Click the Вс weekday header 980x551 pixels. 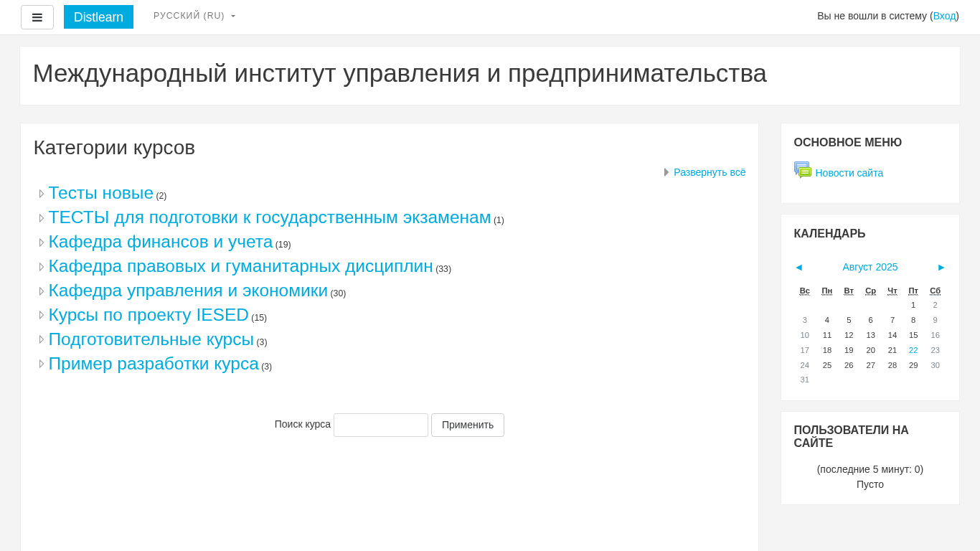[805, 291]
